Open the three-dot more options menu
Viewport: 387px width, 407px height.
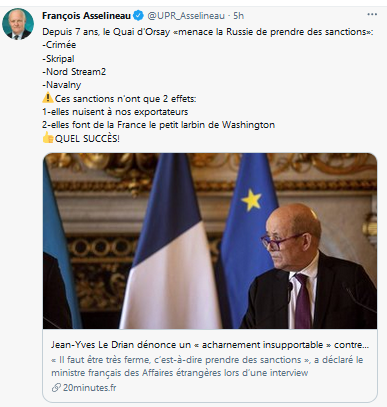click(372, 15)
